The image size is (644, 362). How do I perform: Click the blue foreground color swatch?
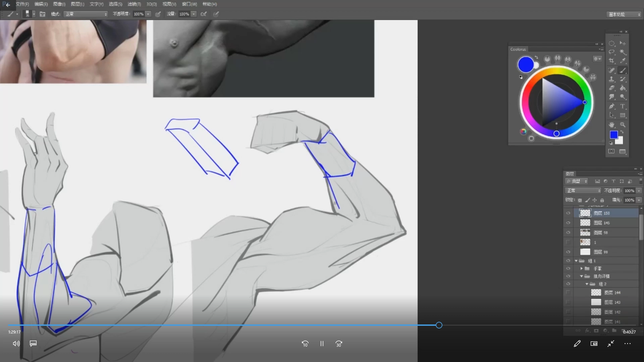(613, 134)
